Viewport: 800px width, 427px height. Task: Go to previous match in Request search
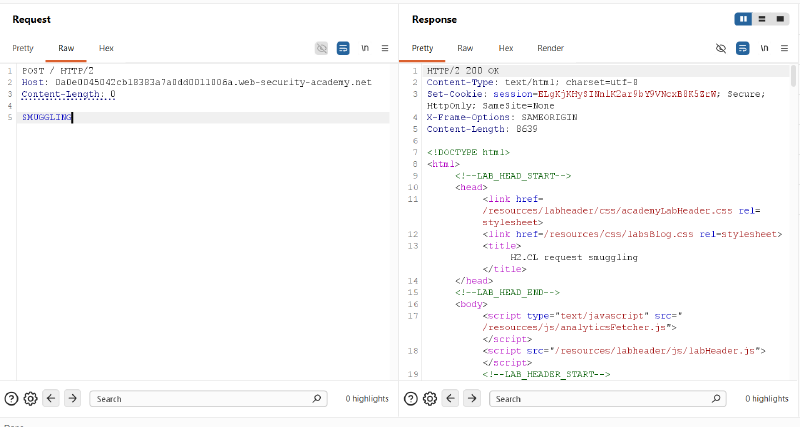click(51, 398)
